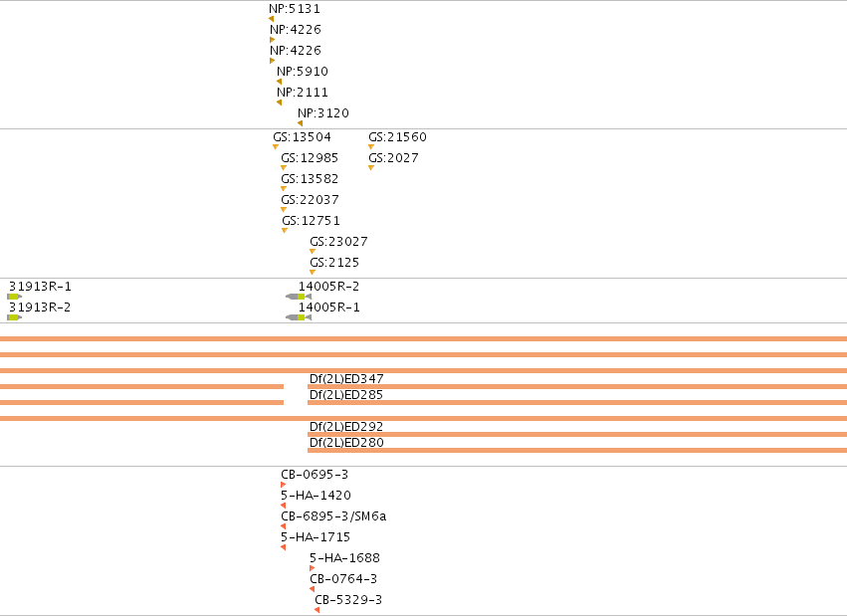Select the triangle under GS:22037

tap(284, 209)
